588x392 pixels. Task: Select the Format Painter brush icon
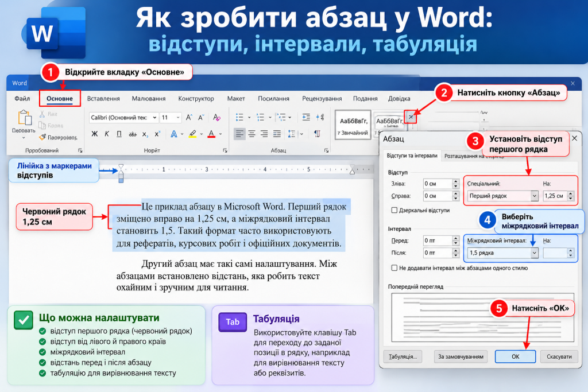click(42, 137)
